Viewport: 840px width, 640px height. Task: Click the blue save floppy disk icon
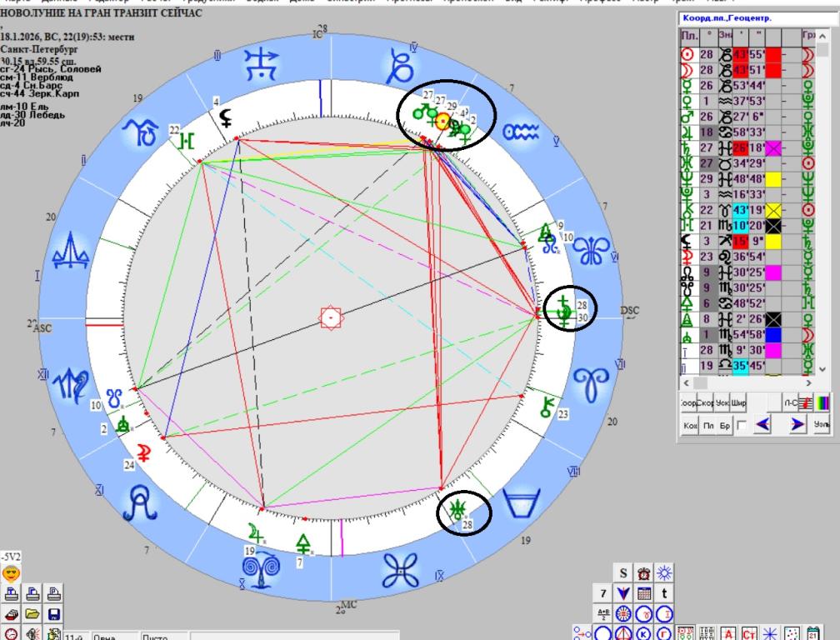(x=54, y=615)
